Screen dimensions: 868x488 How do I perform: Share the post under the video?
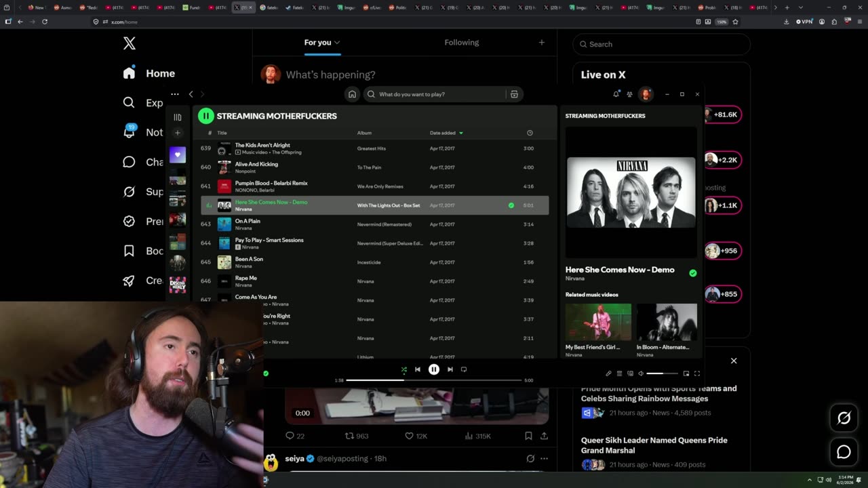(x=544, y=436)
